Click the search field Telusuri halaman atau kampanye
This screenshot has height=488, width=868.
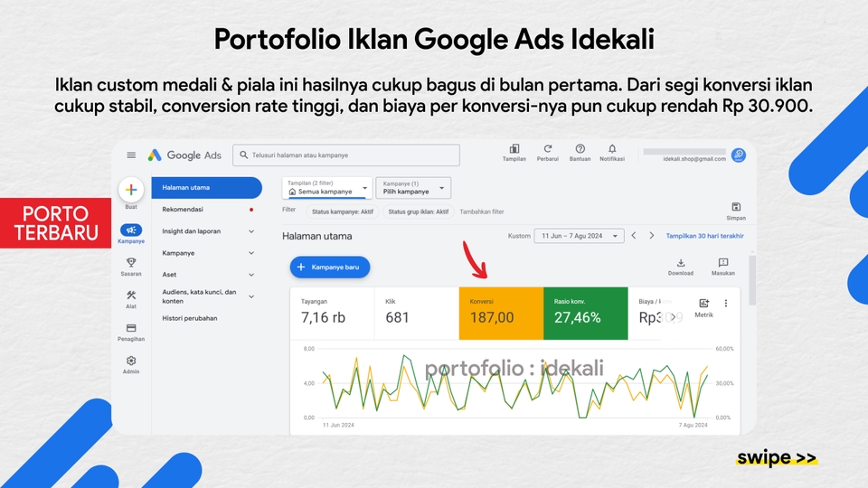coord(346,155)
